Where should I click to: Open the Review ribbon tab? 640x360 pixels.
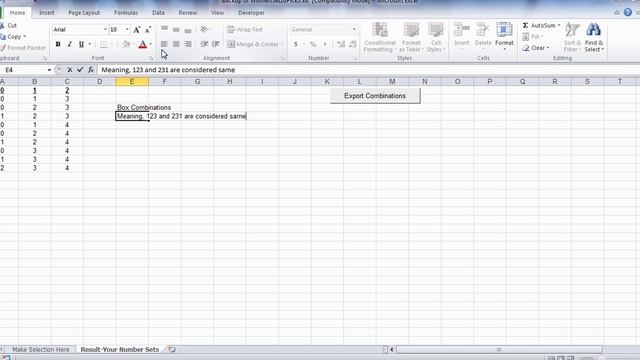188,13
